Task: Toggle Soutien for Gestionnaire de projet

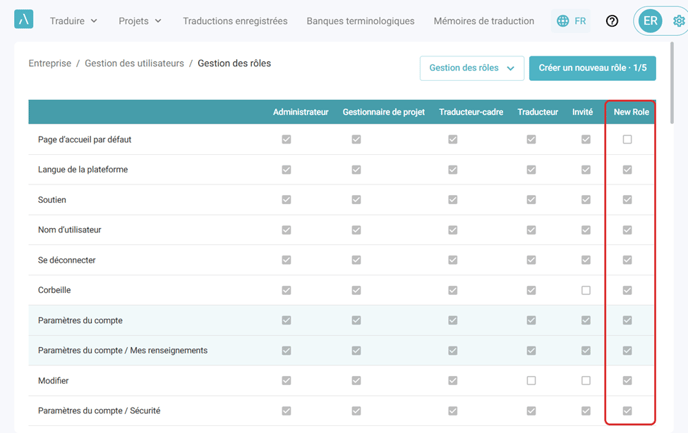Action: (x=356, y=200)
